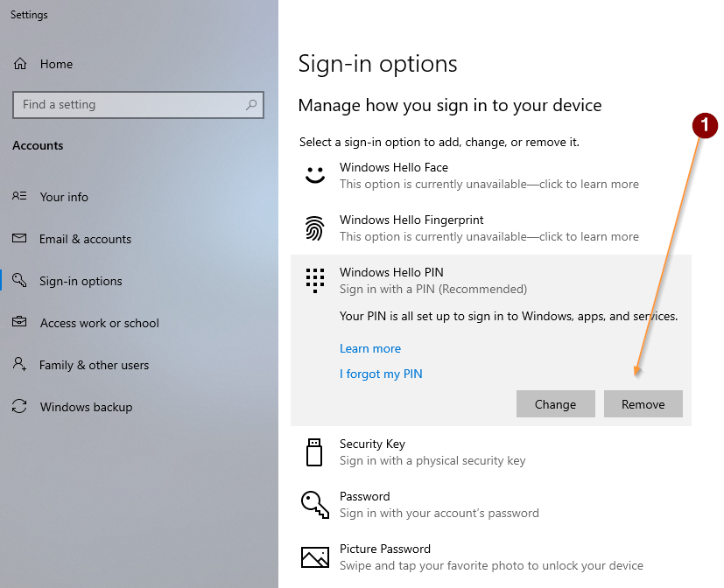The width and height of the screenshot is (724, 588).
Task: Click the Settings window title text
Action: (29, 15)
